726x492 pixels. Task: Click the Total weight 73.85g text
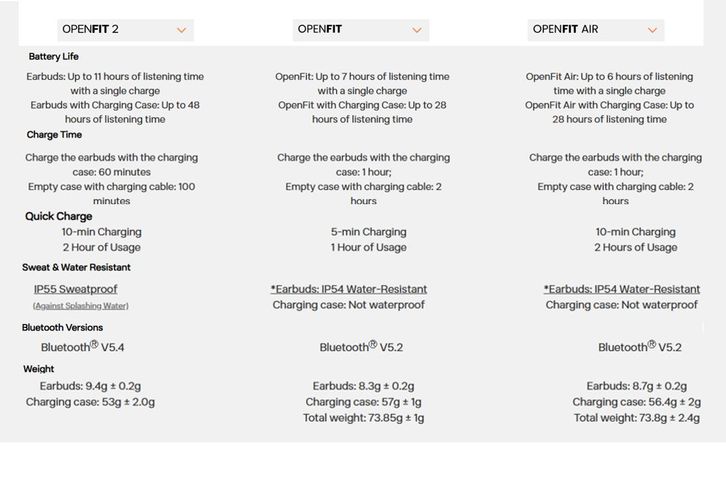pyautogui.click(x=363, y=418)
